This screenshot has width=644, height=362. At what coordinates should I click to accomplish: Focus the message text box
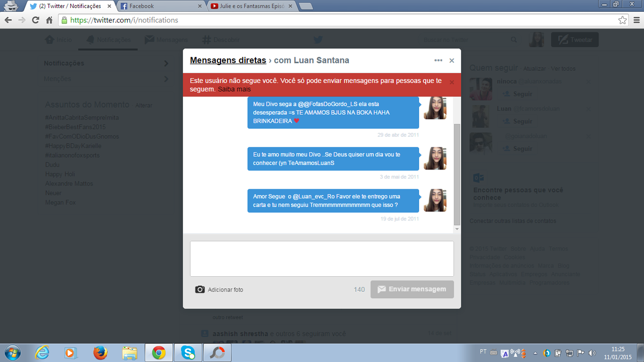(322, 258)
